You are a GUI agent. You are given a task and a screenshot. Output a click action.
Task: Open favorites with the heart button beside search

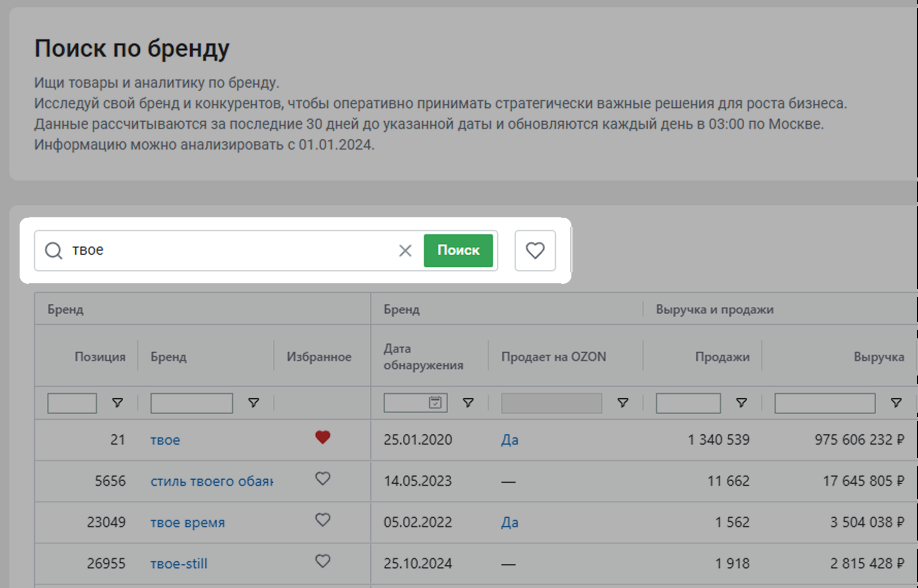[535, 251]
